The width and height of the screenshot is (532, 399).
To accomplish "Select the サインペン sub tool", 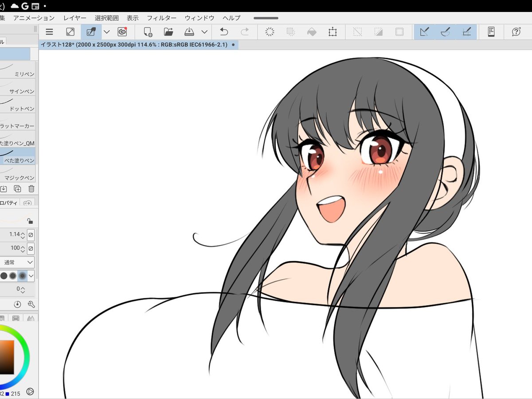I will (x=17, y=87).
